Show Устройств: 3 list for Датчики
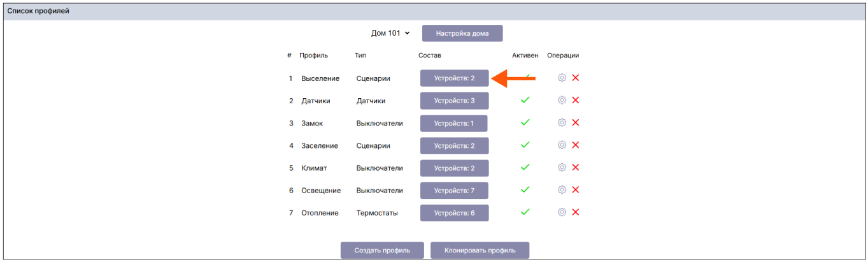This screenshot has width=868, height=262. 454,101
